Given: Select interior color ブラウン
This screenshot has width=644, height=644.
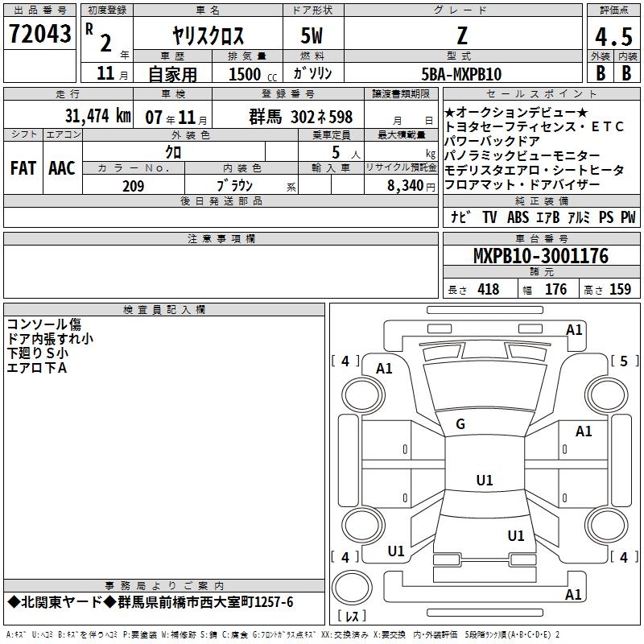Looking at the screenshot, I should click(234, 186).
